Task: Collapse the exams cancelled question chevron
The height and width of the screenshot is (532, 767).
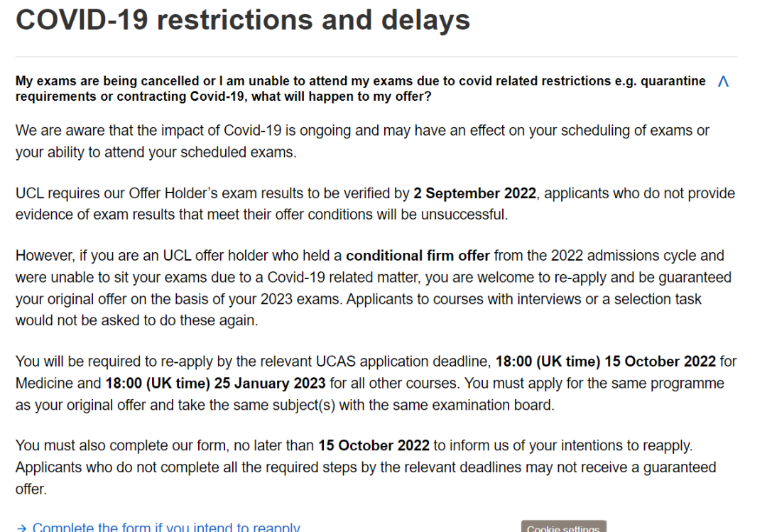Action: click(x=723, y=81)
